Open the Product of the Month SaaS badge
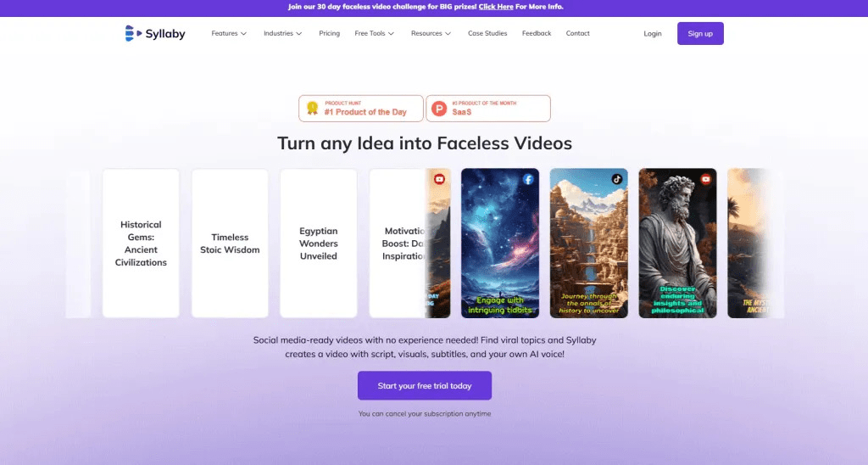This screenshot has height=465, width=868. click(488, 108)
